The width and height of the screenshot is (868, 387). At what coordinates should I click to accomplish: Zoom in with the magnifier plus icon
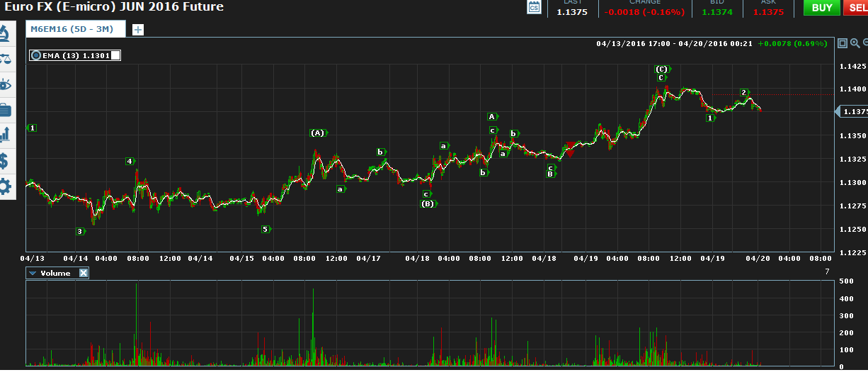tap(855, 43)
